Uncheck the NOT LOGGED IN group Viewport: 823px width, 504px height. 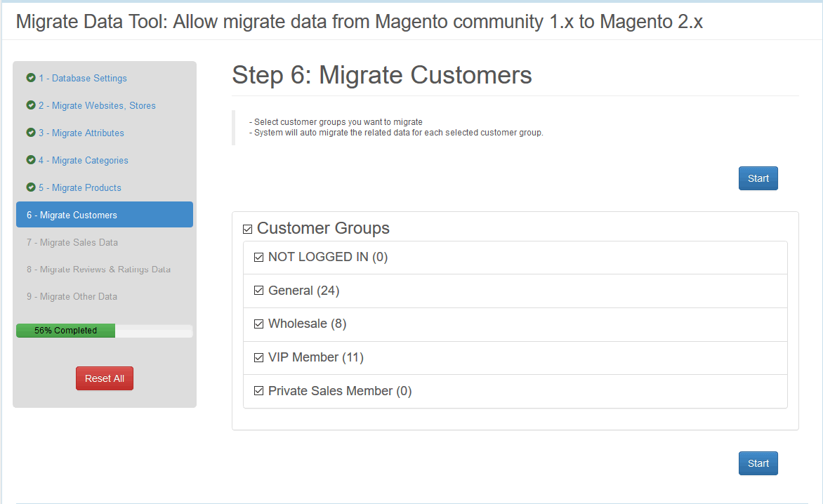pyautogui.click(x=258, y=258)
